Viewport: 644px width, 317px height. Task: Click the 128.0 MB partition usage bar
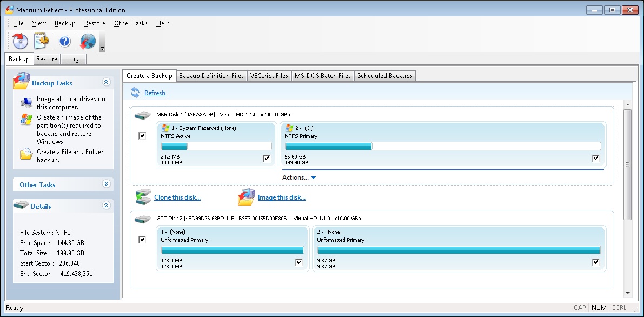pyautogui.click(x=233, y=250)
